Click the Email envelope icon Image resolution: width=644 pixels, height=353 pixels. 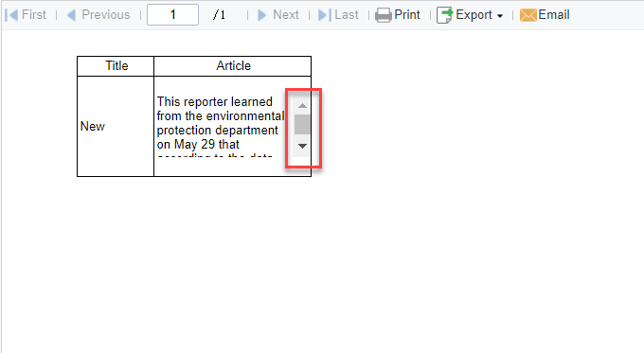point(528,15)
